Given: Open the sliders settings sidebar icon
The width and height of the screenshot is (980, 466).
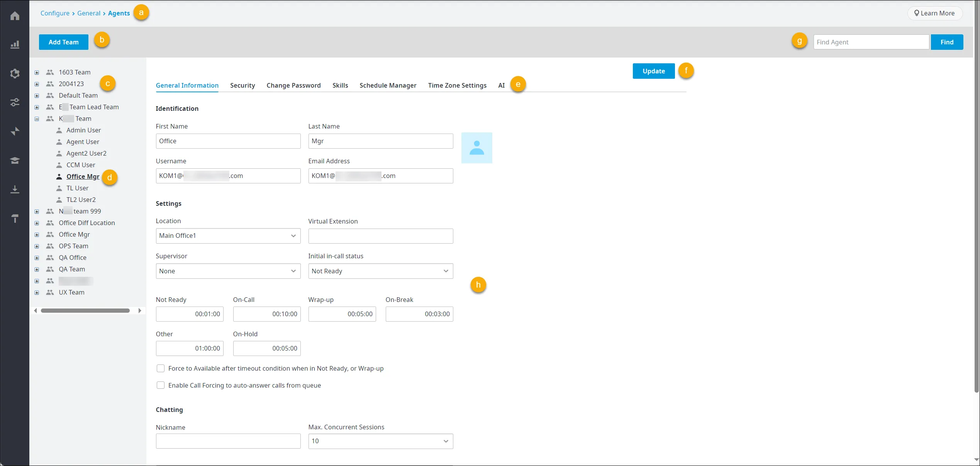Looking at the screenshot, I should pos(15,102).
